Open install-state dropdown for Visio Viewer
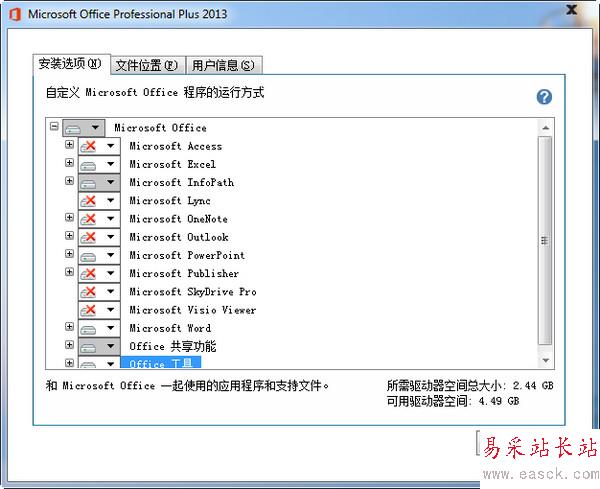This screenshot has height=489, width=600. click(x=99, y=310)
